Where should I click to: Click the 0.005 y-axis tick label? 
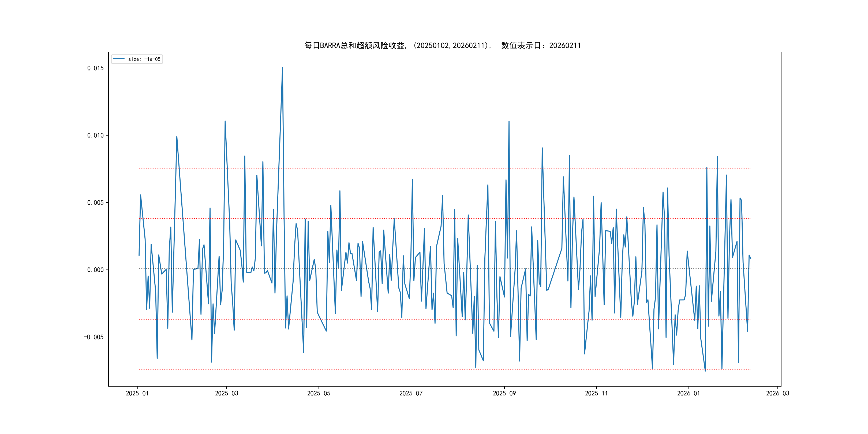pos(95,203)
